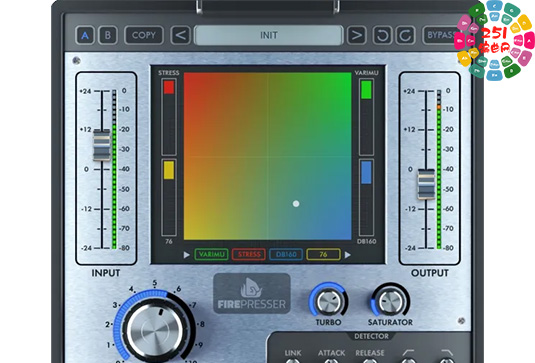Click the DETECTOR section label
The image size is (535, 363).
tap(371, 336)
